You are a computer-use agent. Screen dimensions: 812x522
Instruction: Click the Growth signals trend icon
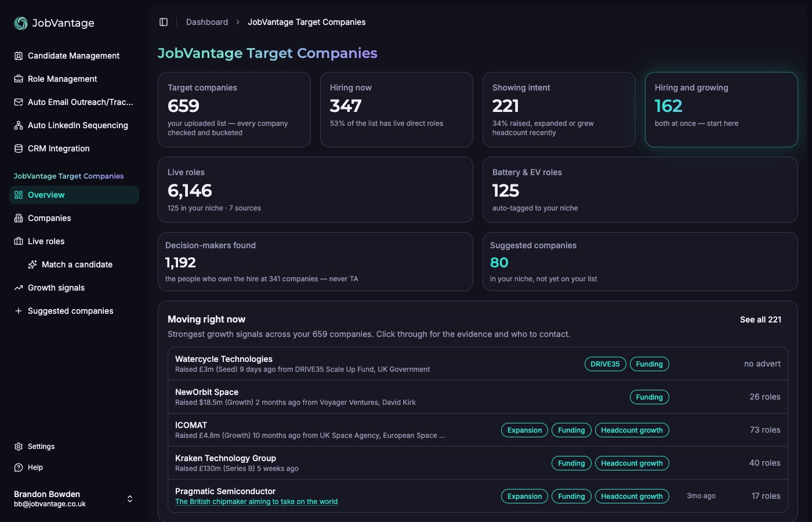pos(19,288)
